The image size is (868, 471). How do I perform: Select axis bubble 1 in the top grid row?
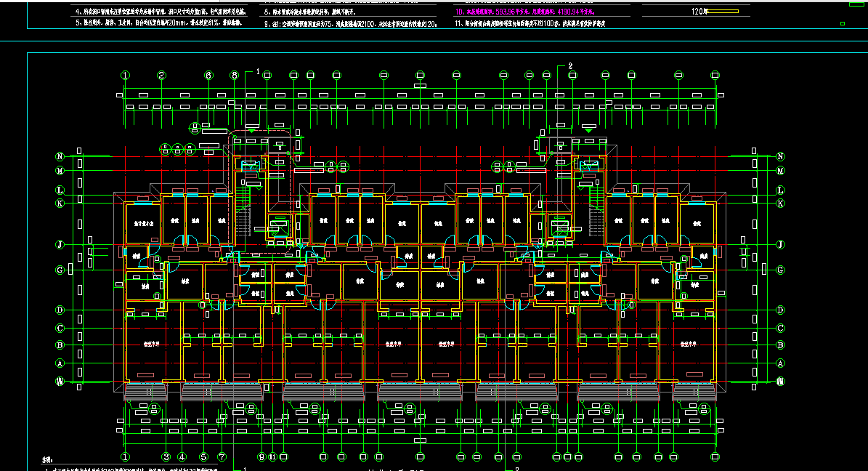[126, 76]
